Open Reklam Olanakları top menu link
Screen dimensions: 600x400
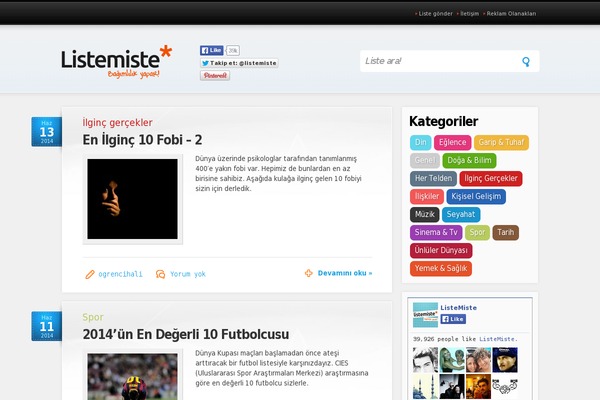[x=511, y=14]
